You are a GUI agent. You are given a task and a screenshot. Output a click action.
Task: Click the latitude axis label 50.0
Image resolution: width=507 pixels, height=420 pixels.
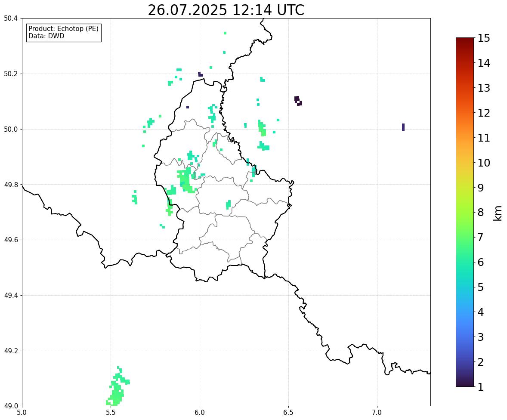tap(11, 130)
